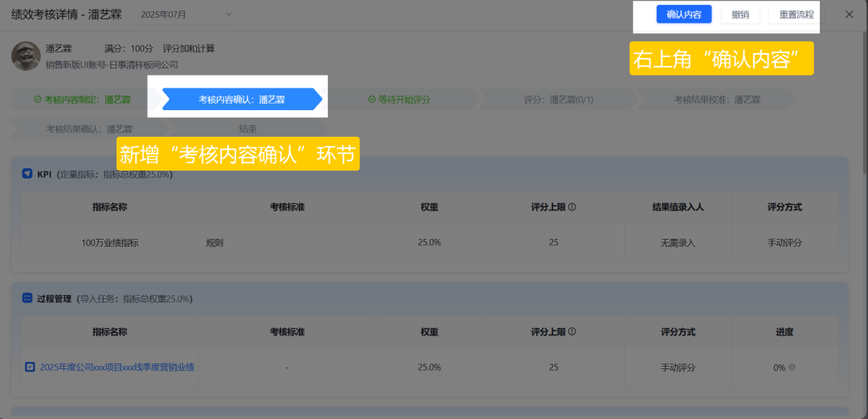Select the 考核内容制定 workflow step
868x419 pixels.
(82, 100)
